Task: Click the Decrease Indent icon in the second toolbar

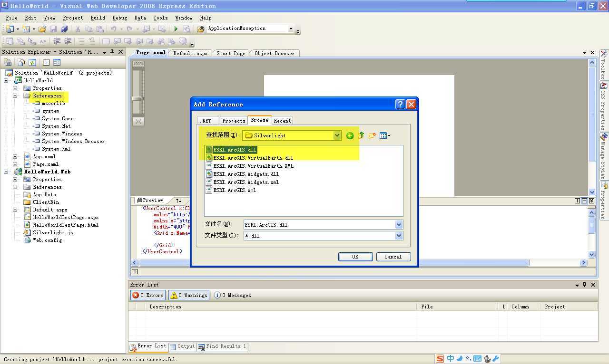Action: point(57,41)
